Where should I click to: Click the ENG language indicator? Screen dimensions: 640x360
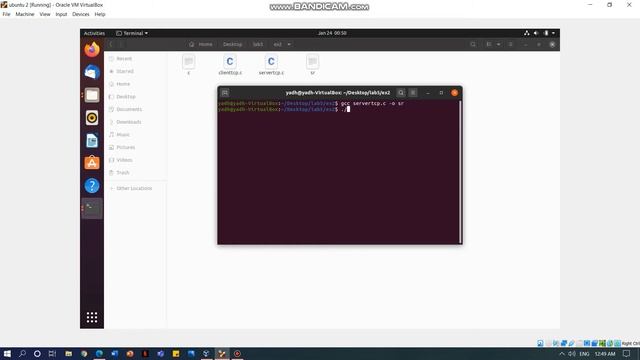click(584, 354)
